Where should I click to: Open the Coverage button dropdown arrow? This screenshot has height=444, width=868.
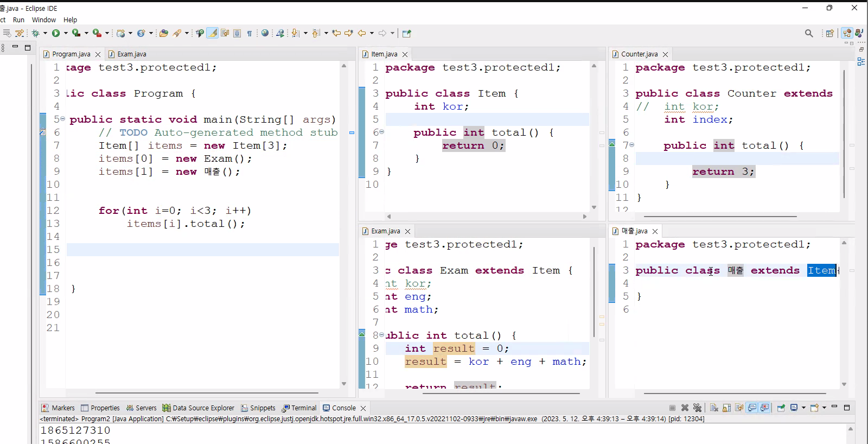[x=86, y=33]
